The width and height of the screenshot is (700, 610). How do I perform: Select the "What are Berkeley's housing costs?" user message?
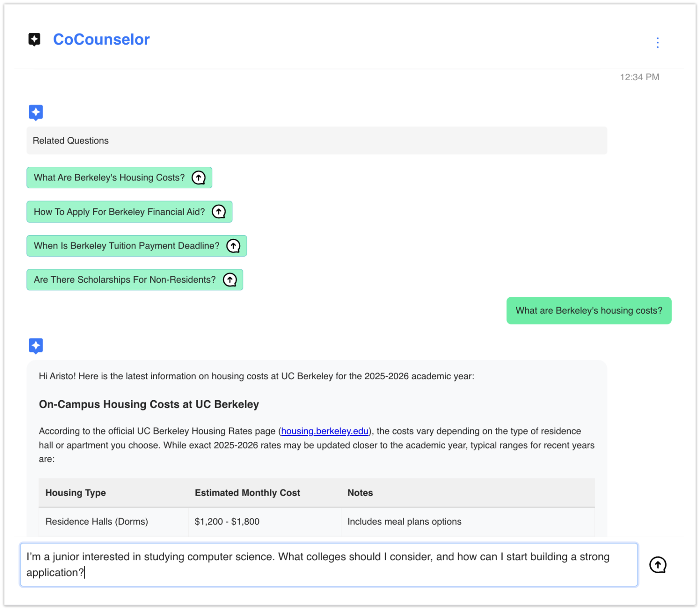(588, 310)
